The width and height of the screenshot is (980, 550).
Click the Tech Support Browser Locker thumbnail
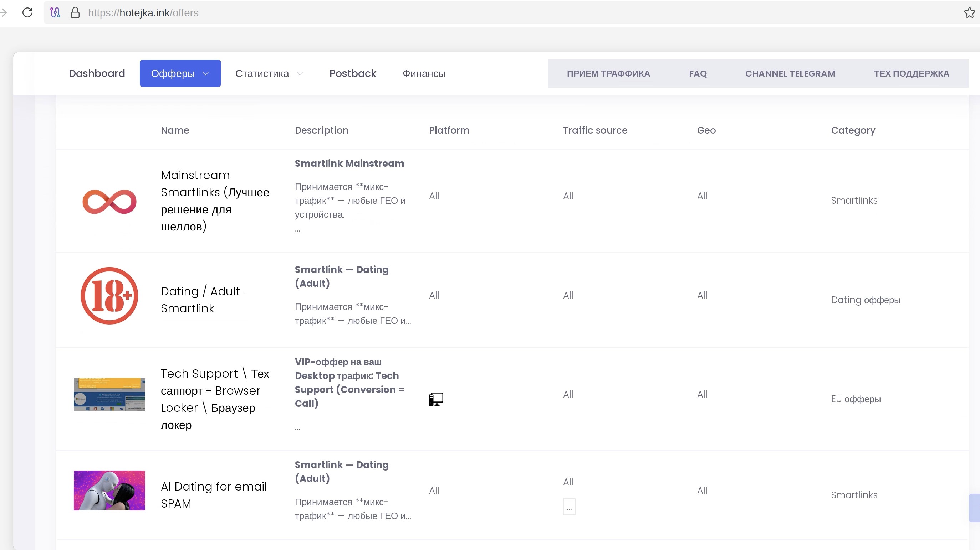pyautogui.click(x=109, y=394)
